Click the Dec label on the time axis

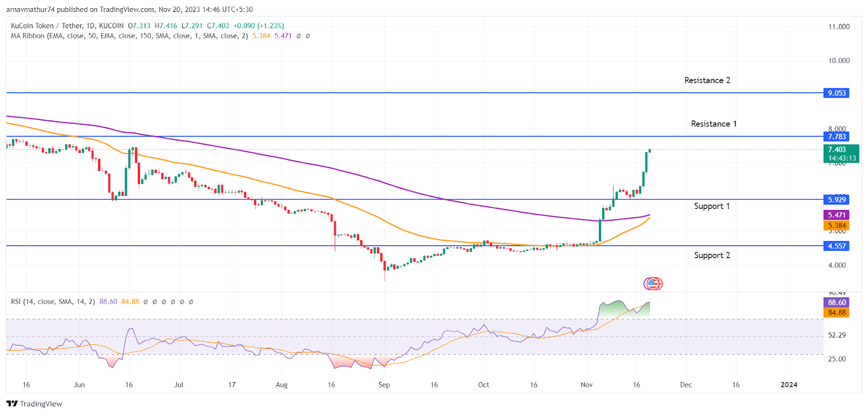[x=686, y=385]
